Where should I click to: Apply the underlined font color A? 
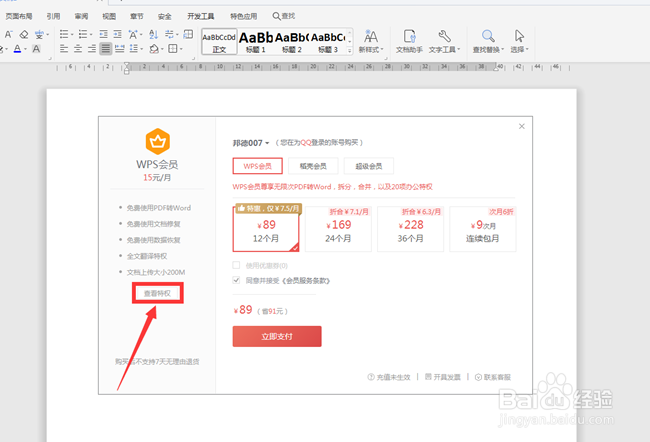coord(17,49)
